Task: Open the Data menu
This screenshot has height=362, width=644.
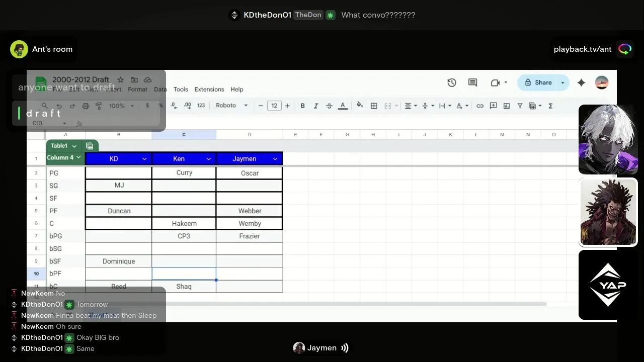Action: [160, 89]
